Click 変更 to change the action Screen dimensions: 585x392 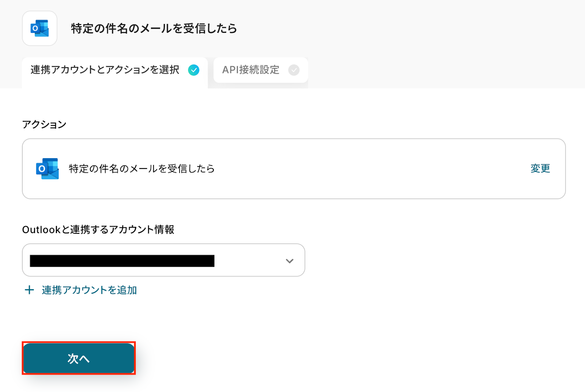540,168
